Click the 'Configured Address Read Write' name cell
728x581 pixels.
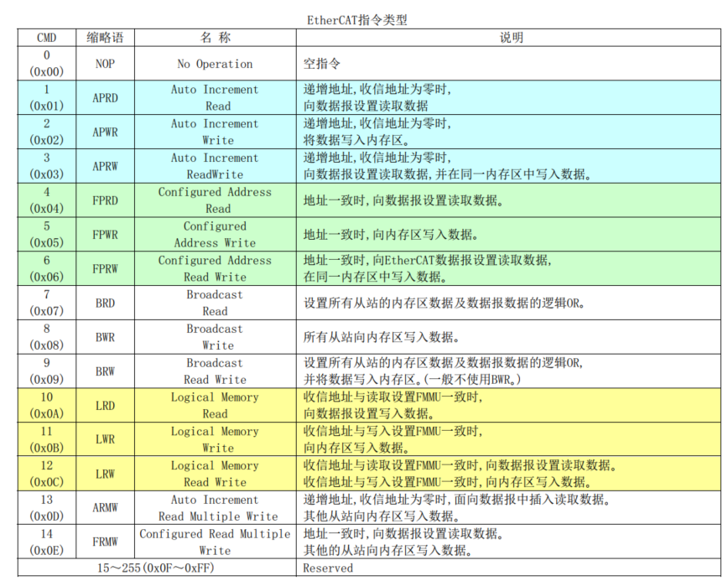coord(216,268)
